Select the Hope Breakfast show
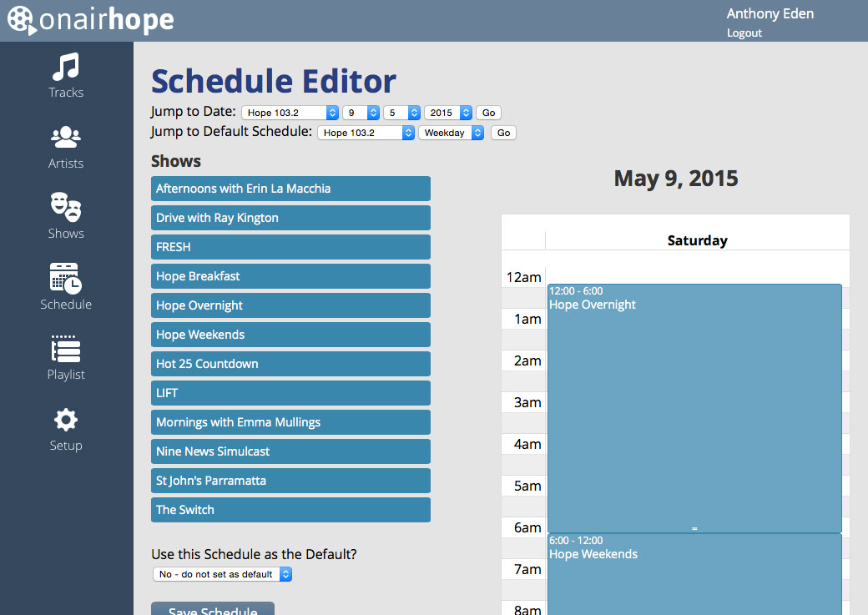 (x=290, y=276)
